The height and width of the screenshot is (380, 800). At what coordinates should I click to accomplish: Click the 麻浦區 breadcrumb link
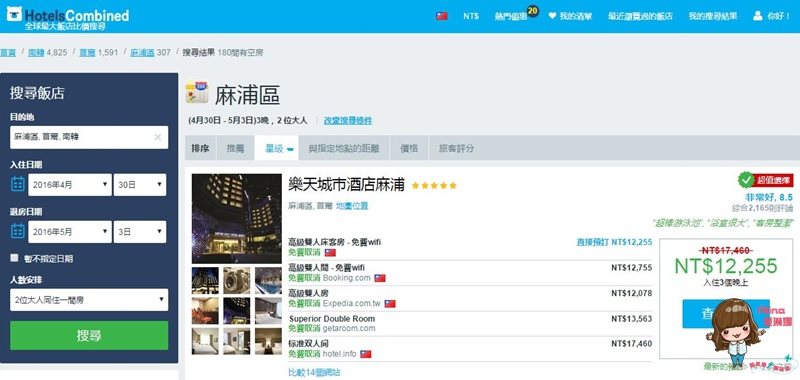tap(142, 52)
